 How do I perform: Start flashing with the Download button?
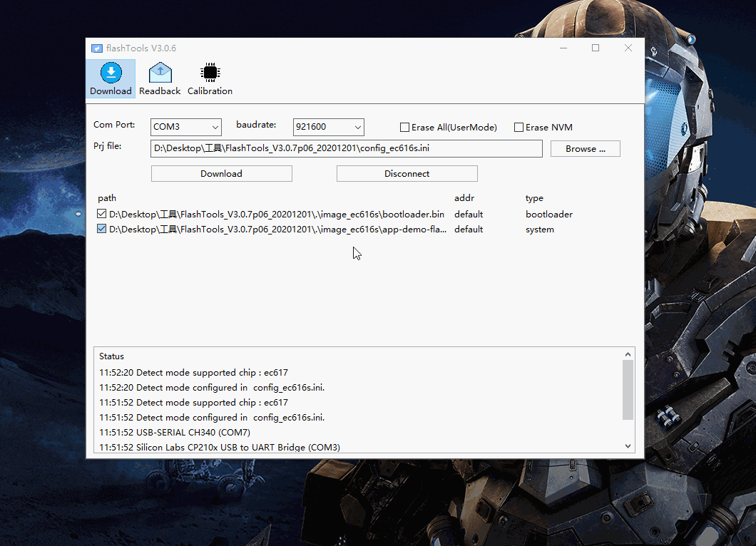click(x=221, y=173)
